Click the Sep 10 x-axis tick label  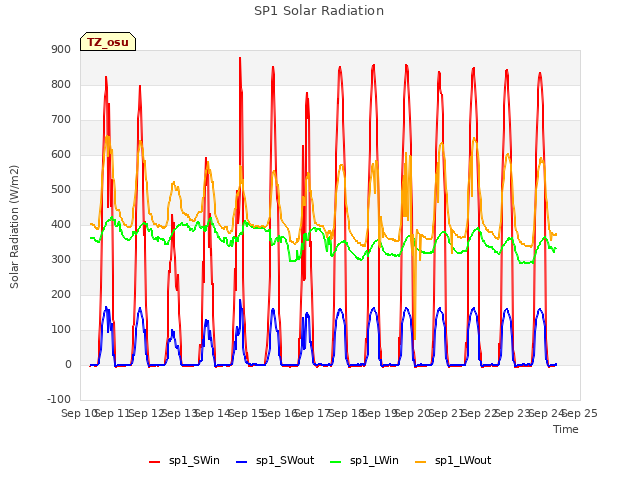coord(80,413)
